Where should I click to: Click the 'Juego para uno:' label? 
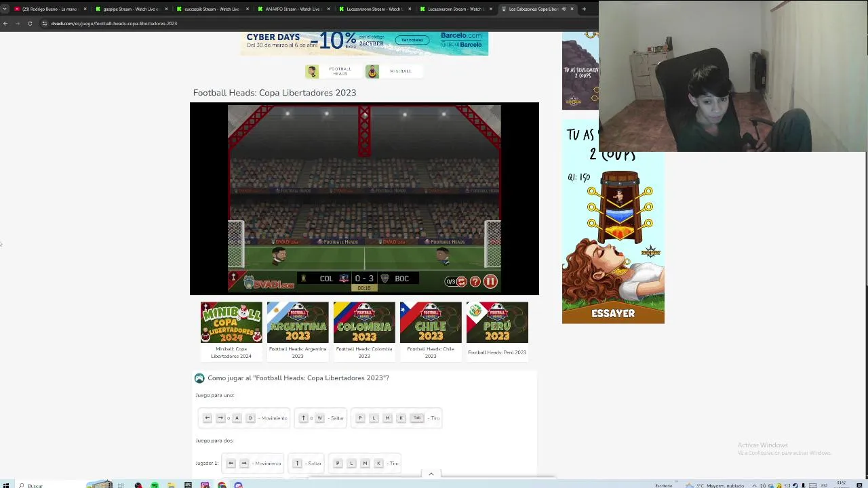[x=215, y=395]
